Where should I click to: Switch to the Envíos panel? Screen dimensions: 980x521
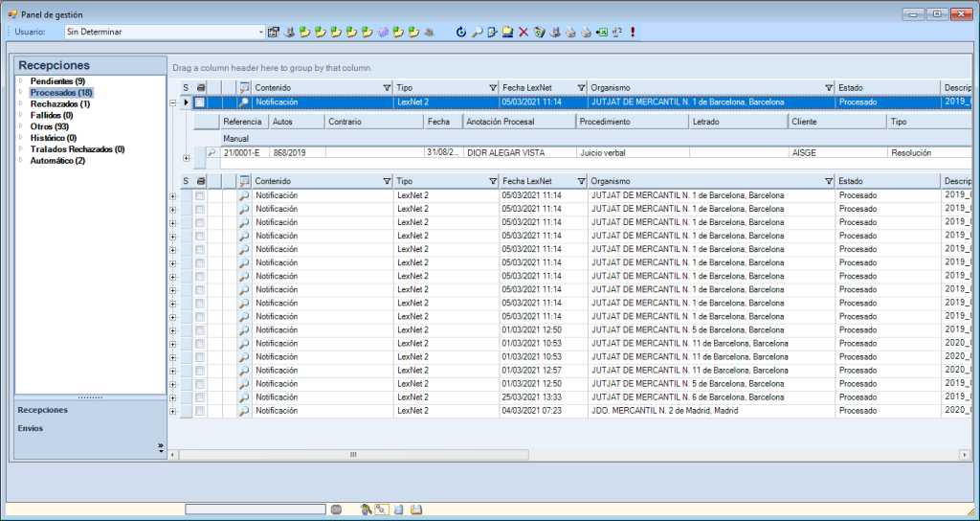(x=30, y=428)
